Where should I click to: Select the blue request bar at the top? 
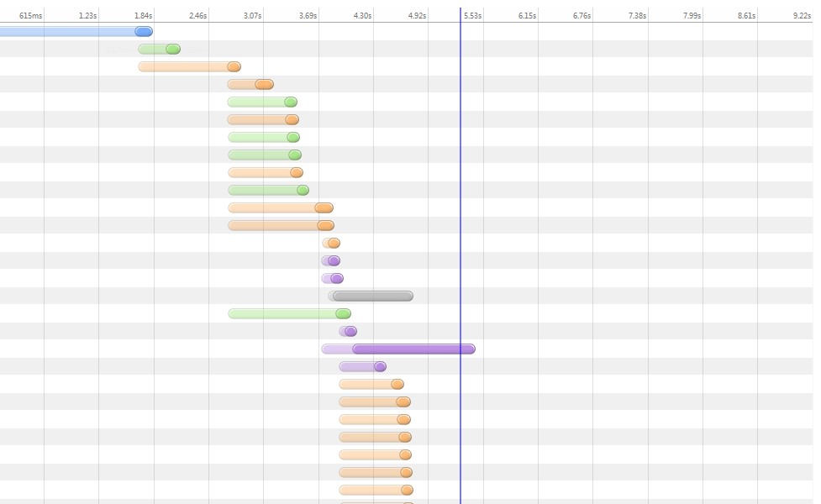pyautogui.click(x=76, y=31)
